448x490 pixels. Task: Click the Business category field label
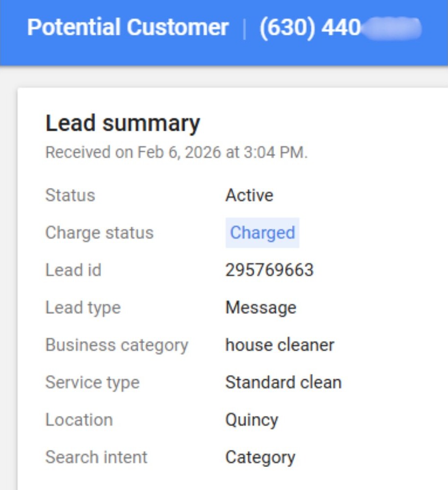pyautogui.click(x=117, y=345)
